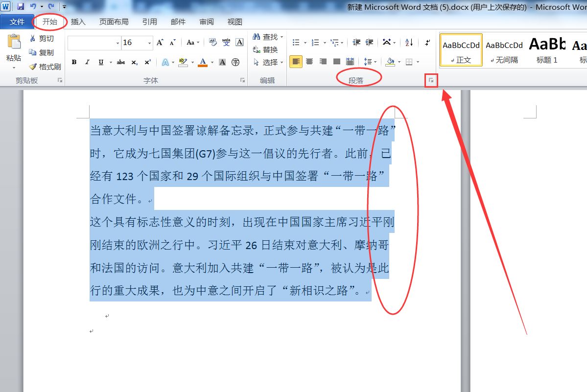
Task: Decrease paragraph indent
Action: [356, 42]
